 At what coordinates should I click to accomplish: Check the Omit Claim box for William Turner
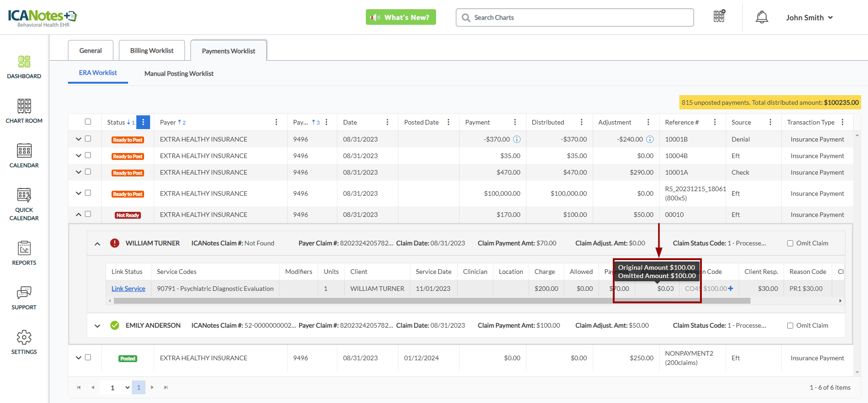coord(790,244)
